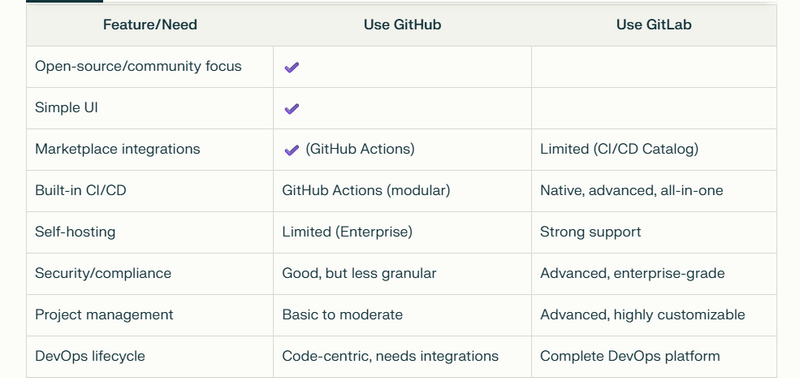Click the checkmark in Simple UI row
Image resolution: width=800 pixels, height=378 pixels.
(291, 109)
